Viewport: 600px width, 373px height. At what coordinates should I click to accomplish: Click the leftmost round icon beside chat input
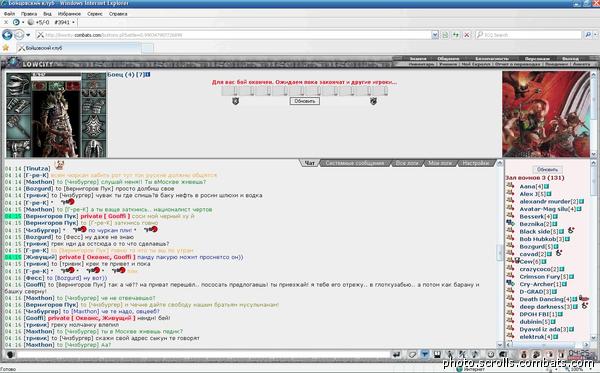click(x=10, y=355)
